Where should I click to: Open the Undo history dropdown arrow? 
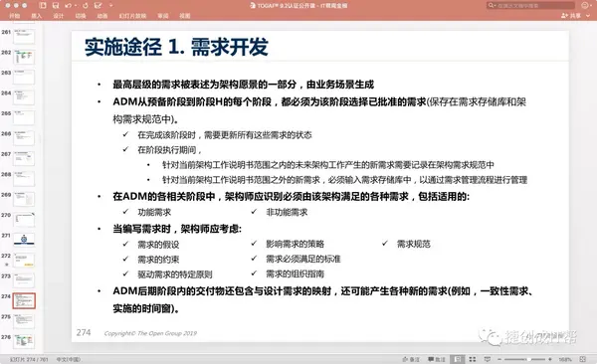pyautogui.click(x=75, y=5)
